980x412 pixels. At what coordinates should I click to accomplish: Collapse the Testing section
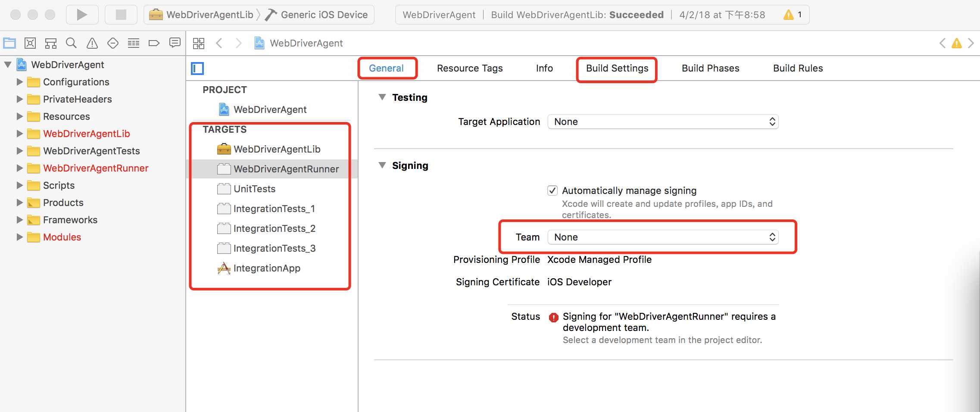[382, 97]
